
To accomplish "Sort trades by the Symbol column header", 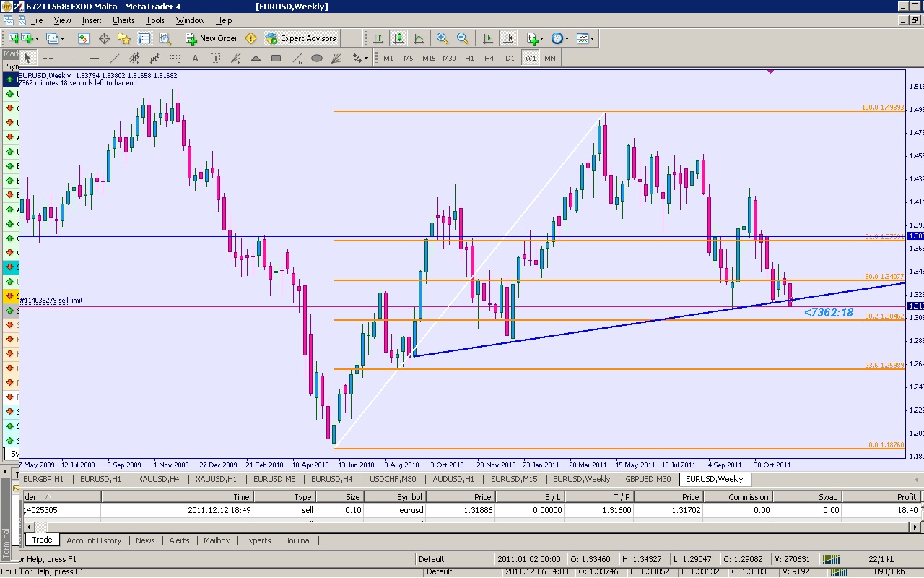I will pos(396,496).
